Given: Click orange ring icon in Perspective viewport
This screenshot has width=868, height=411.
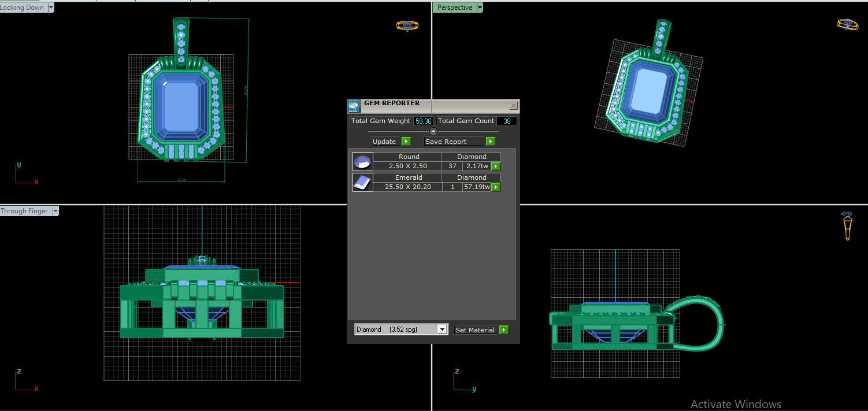Looking at the screenshot, I should (847, 24).
